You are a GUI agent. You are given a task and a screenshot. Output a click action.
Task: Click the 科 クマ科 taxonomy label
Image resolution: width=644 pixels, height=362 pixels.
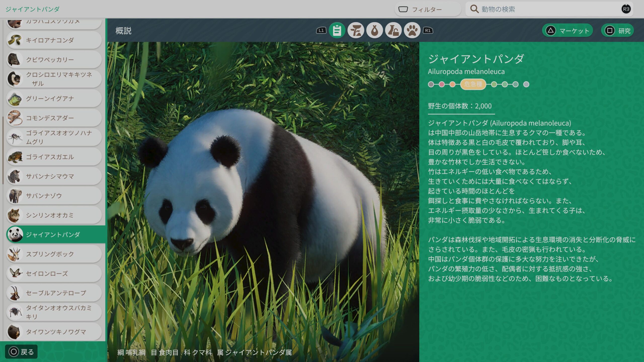pyautogui.click(x=198, y=352)
